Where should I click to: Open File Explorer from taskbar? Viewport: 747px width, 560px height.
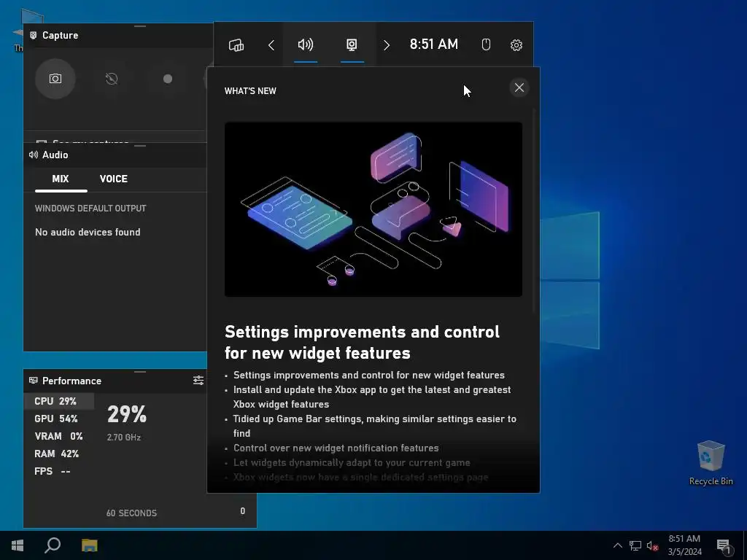[x=89, y=545]
